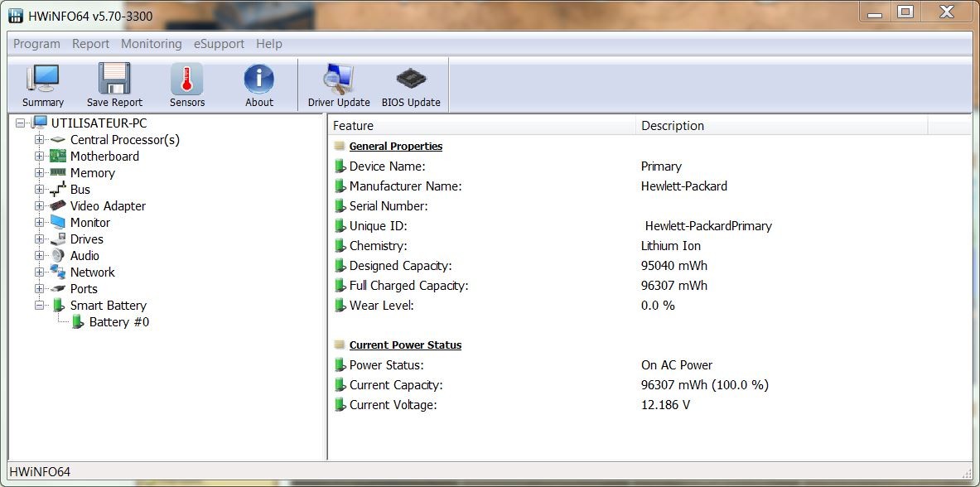980x487 pixels.
Task: Click the Central Processor(s) chip icon
Action: point(57,139)
